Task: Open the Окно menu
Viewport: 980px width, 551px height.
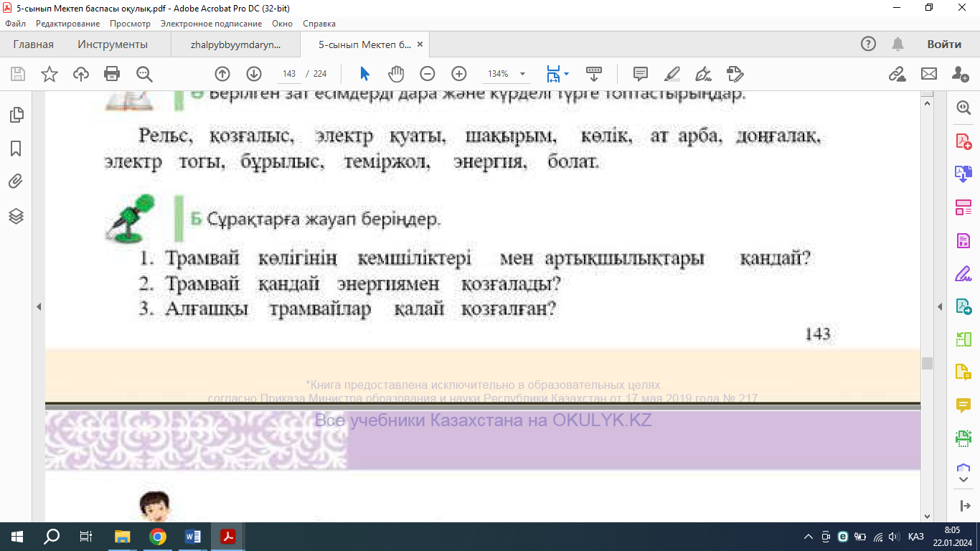Action: pyautogui.click(x=282, y=24)
